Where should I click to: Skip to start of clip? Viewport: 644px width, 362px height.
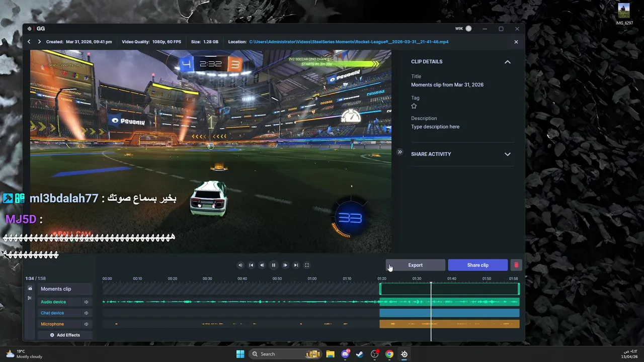click(x=251, y=265)
